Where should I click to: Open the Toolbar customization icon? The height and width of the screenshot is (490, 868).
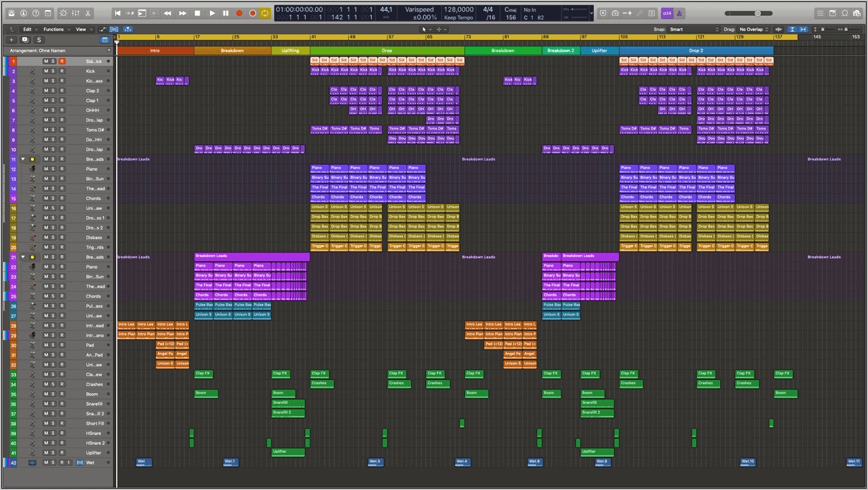(48, 13)
